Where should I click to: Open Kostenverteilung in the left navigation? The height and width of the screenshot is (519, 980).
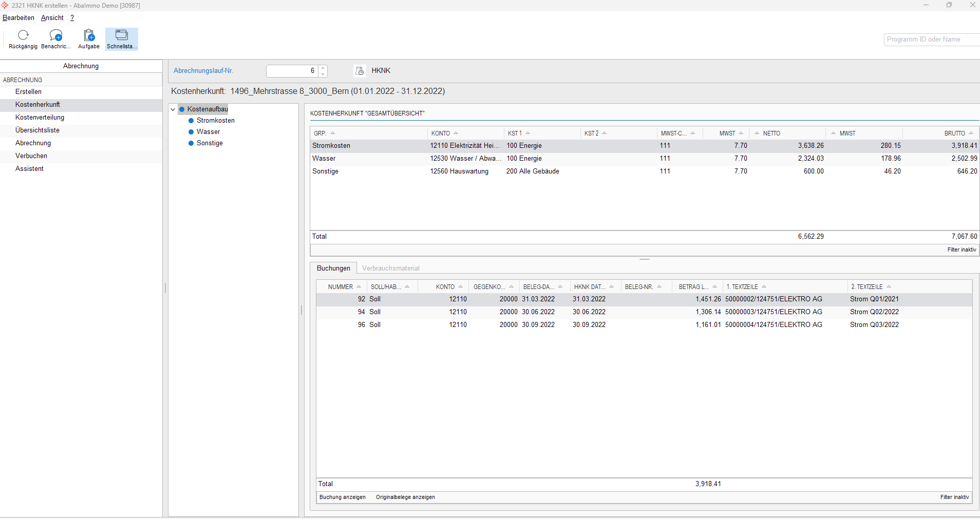(x=40, y=118)
